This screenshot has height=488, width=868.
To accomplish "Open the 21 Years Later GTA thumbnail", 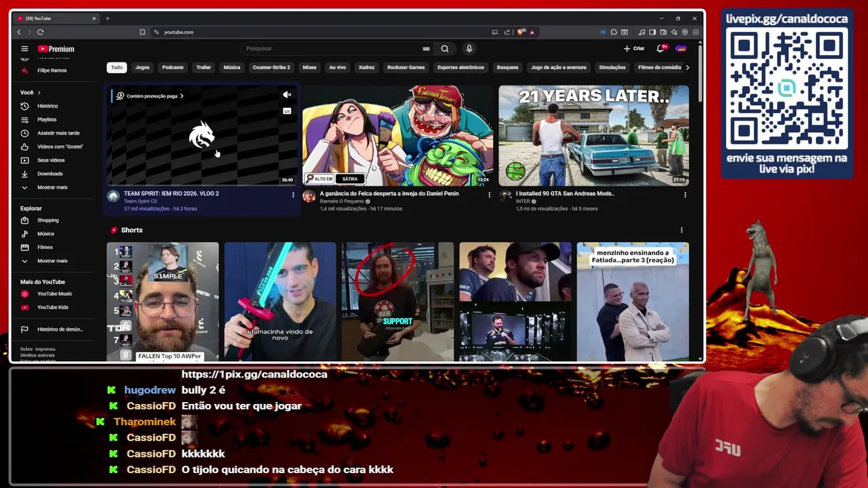I will point(593,136).
